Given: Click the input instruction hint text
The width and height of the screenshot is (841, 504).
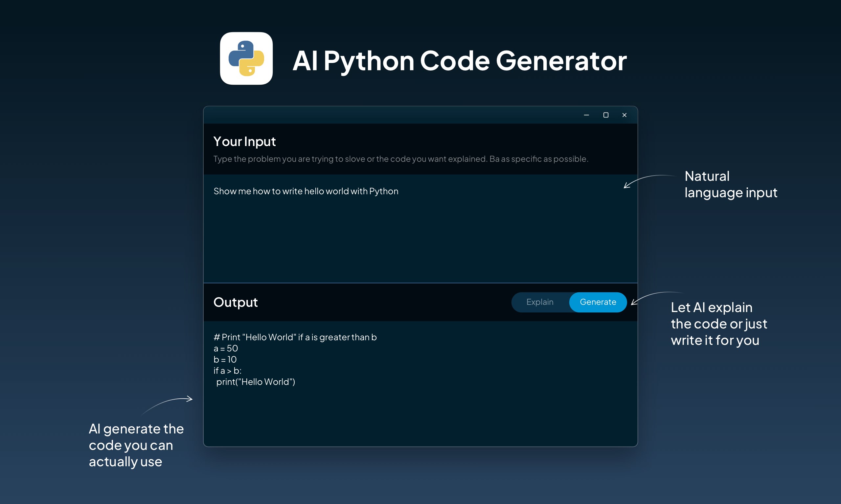Looking at the screenshot, I should click(x=400, y=159).
